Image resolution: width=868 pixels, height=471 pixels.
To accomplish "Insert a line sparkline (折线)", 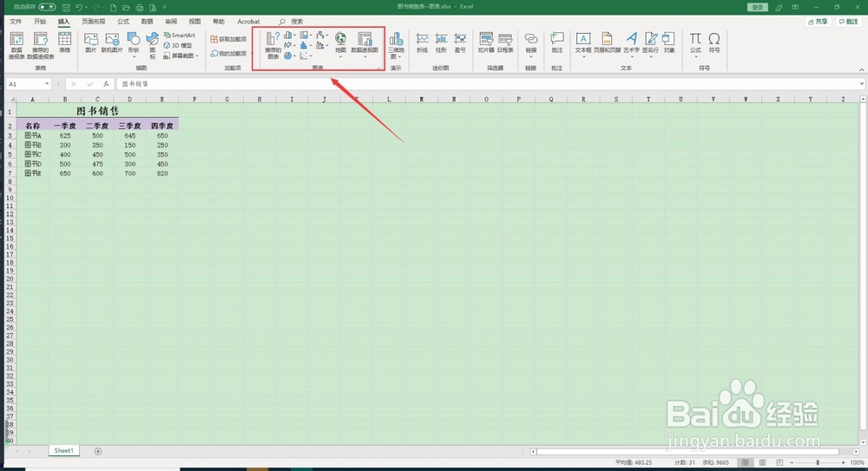I will [423, 43].
